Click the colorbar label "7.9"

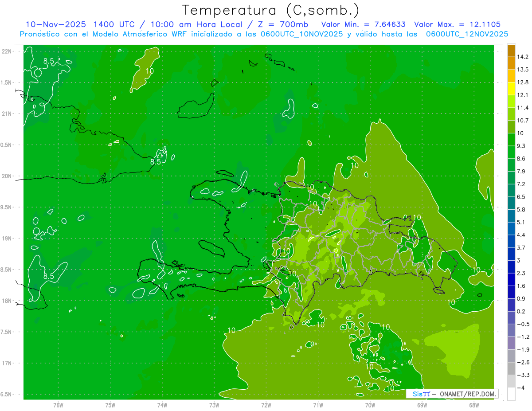point(522,172)
